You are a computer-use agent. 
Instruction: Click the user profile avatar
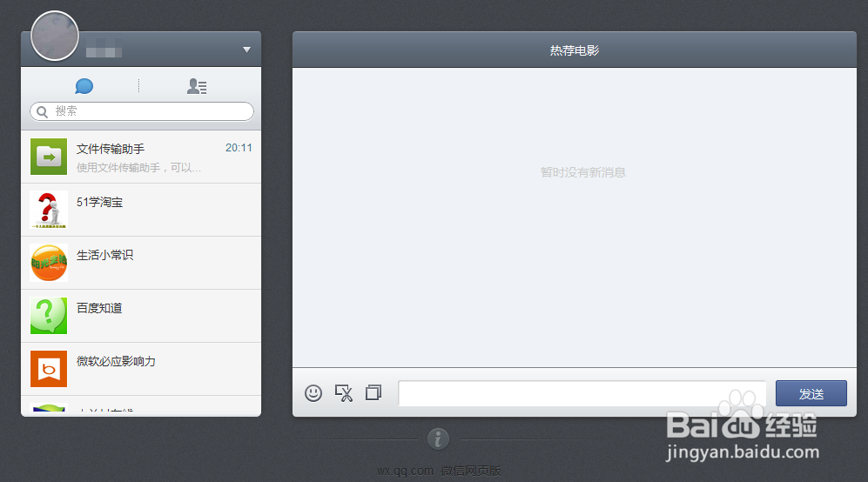[x=55, y=36]
